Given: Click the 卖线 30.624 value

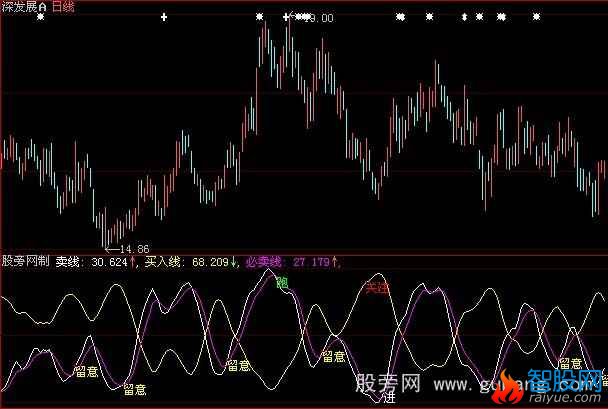Looking at the screenshot, I should pos(109,262).
